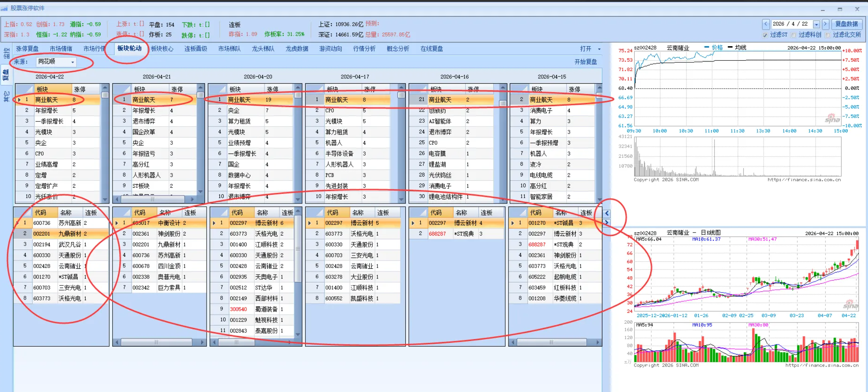Screen dimensions: 868x392
Task: Click the scroll-down arrow on the 2026-04-20 sector list
Action: click(298, 199)
